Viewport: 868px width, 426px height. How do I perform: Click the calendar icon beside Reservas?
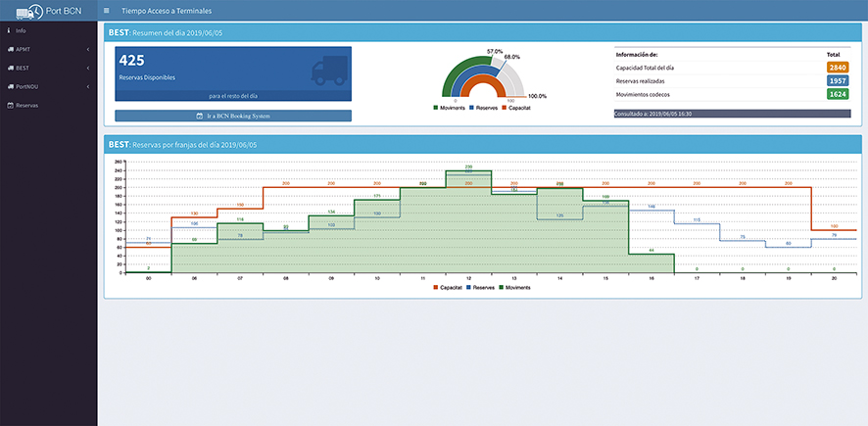[x=10, y=105]
